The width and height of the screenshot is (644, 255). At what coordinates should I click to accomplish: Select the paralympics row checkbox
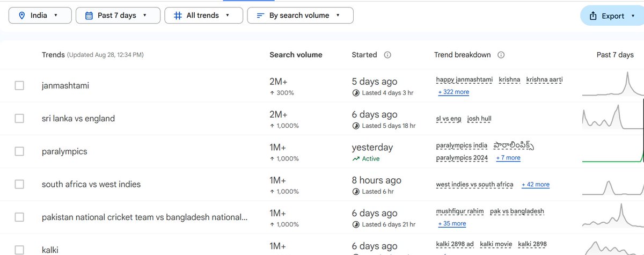pos(19,151)
